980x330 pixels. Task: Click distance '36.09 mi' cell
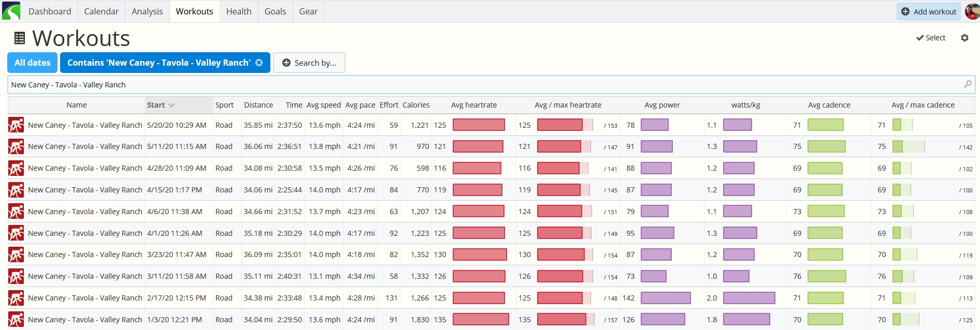pyautogui.click(x=258, y=254)
